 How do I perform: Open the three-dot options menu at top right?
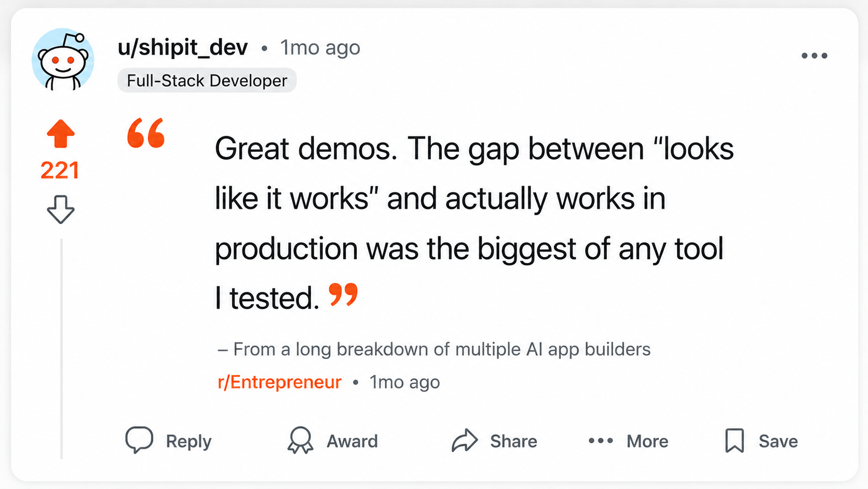[814, 56]
